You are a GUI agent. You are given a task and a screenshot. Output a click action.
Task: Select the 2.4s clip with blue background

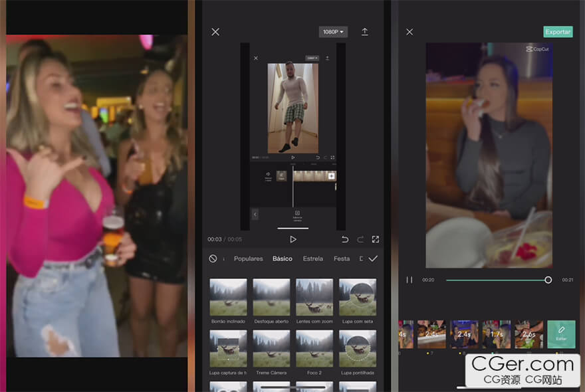(464, 334)
